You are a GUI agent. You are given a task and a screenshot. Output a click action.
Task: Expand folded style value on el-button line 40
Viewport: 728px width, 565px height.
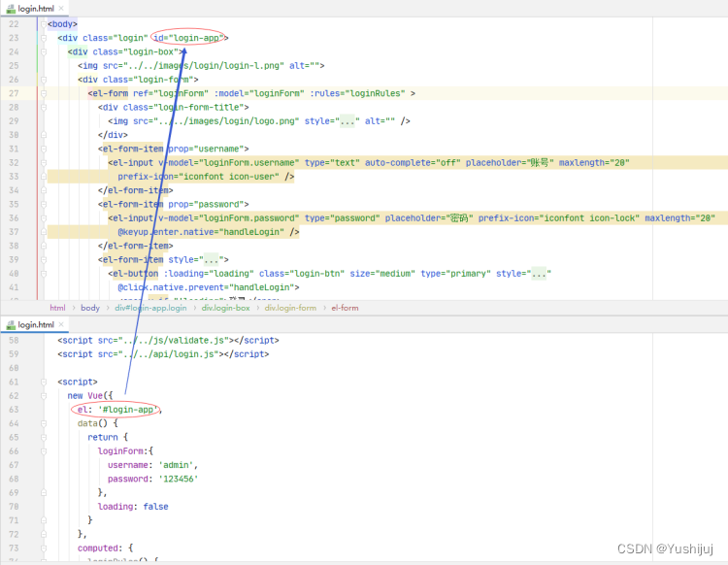(x=539, y=274)
